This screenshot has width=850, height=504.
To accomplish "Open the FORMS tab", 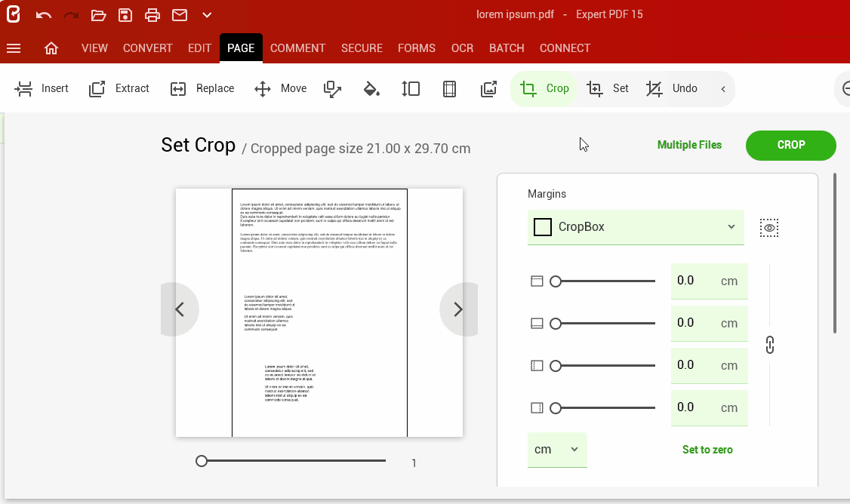I will point(417,48).
